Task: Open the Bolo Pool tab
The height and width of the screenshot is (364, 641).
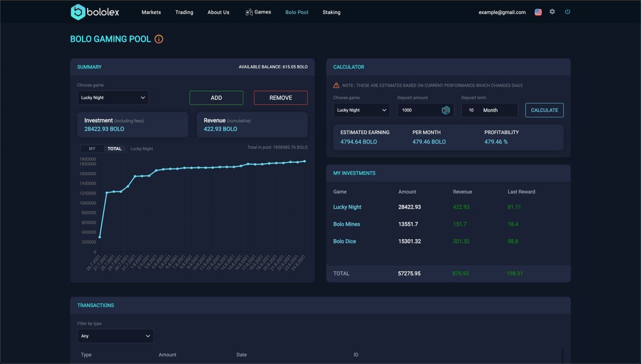Action: point(297,12)
